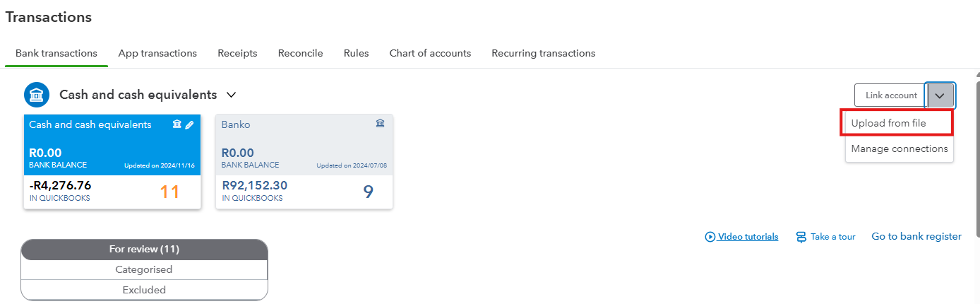This screenshot has width=980, height=304.
Task: Go to the Reconcile tab
Action: point(300,53)
